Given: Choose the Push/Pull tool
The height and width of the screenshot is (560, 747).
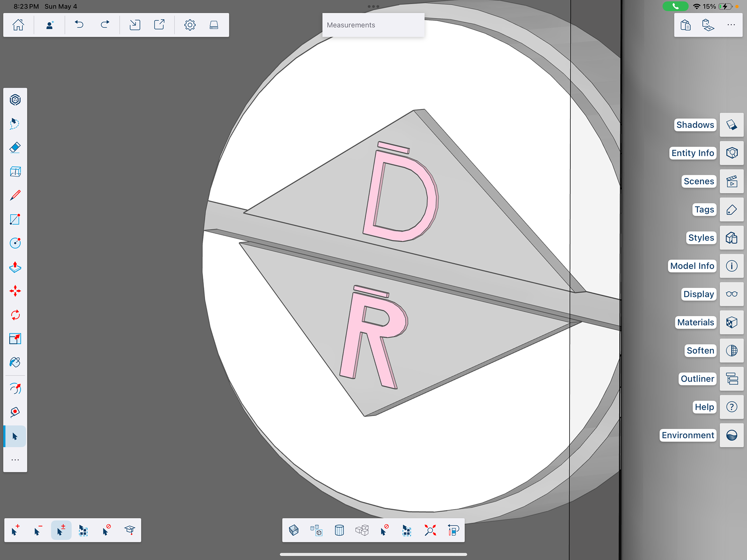Looking at the screenshot, I should (15, 267).
